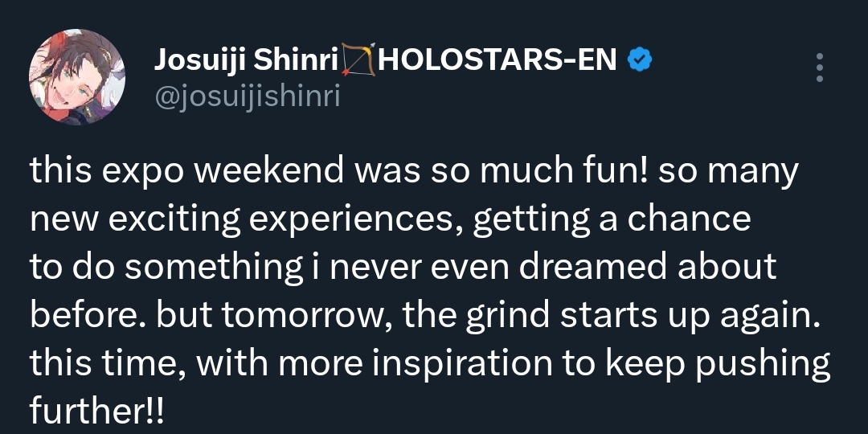Click the blue verified badge
The width and height of the screenshot is (868, 434).
[640, 59]
